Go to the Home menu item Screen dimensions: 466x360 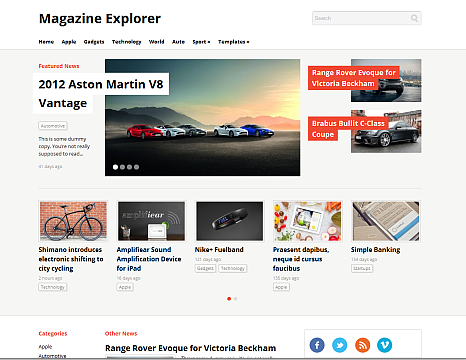46,42
